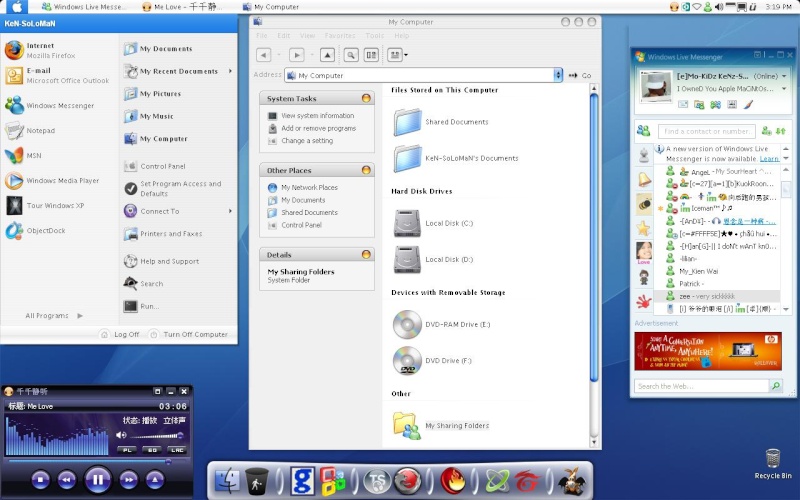Open Mozilla Firefox from Start menu
The height and width of the screenshot is (500, 800).
41,50
